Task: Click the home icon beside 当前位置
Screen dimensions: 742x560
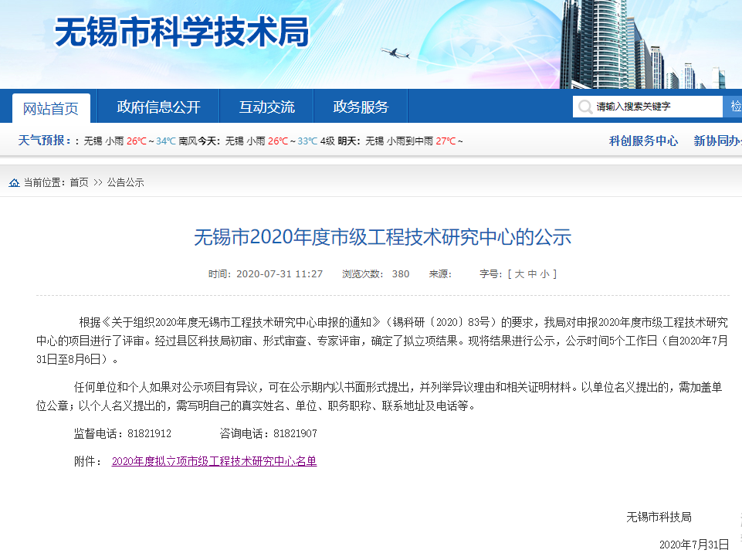Action: [14, 183]
